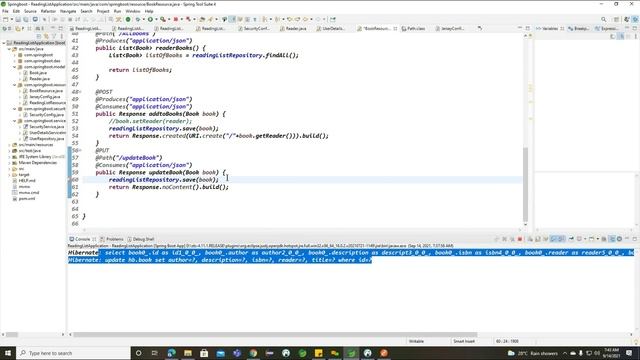The height and width of the screenshot is (360, 640).
Task: Open Microsoft Store from taskbar
Action: [204, 353]
